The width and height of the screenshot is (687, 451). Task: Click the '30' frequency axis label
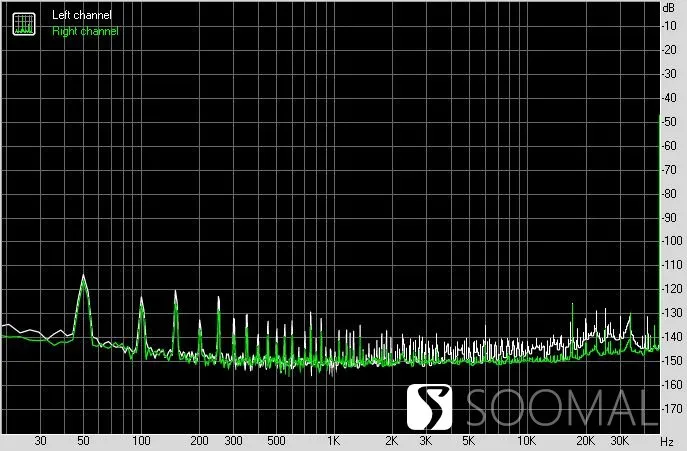[x=40, y=440]
